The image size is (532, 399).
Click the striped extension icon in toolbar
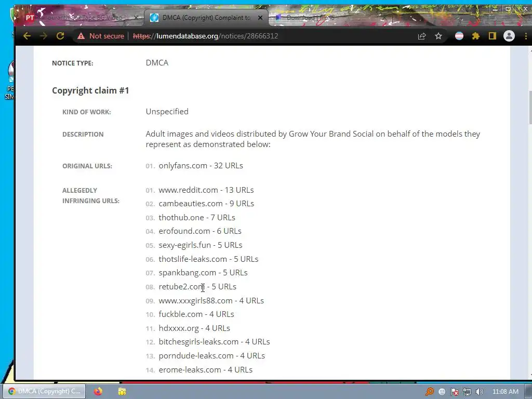click(459, 36)
